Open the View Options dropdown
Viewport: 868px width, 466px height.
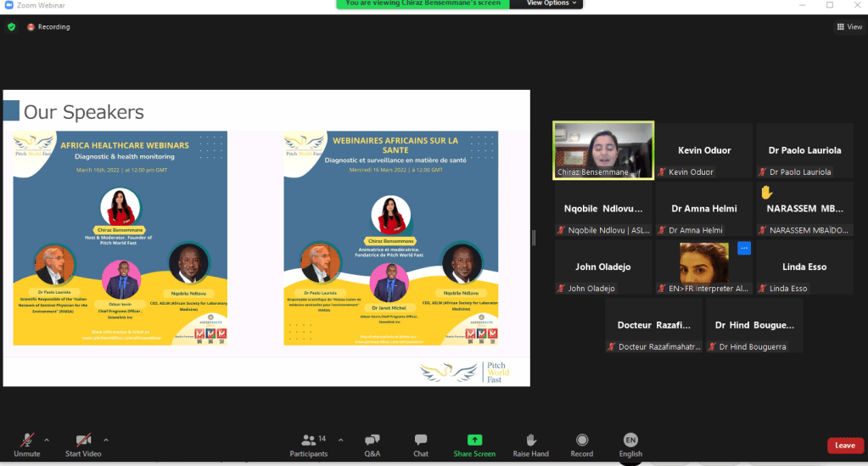[x=552, y=3]
